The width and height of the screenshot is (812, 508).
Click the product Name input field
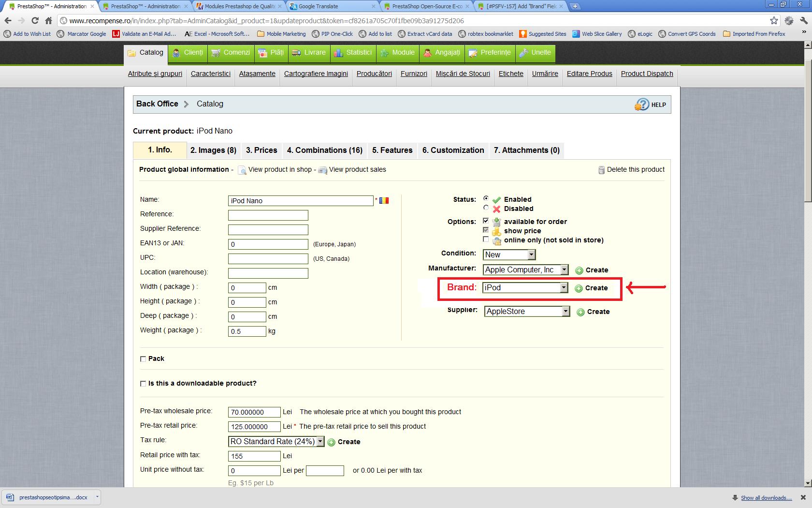click(x=301, y=201)
